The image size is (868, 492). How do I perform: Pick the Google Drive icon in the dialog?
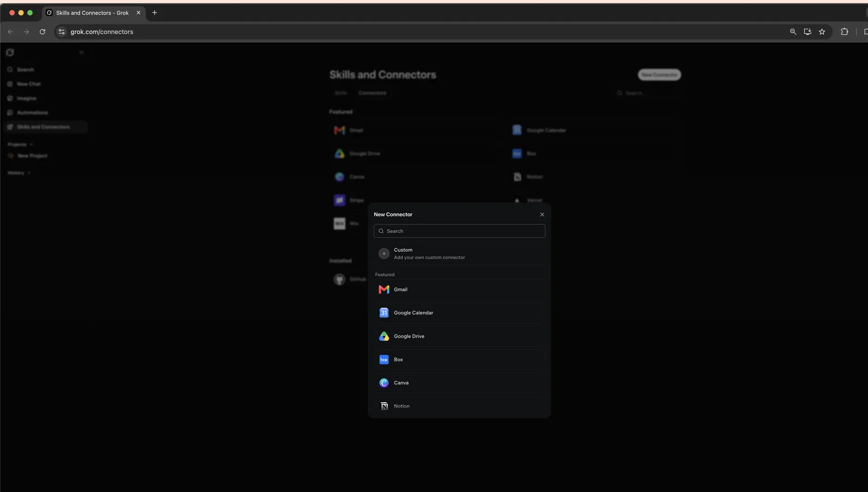click(384, 336)
